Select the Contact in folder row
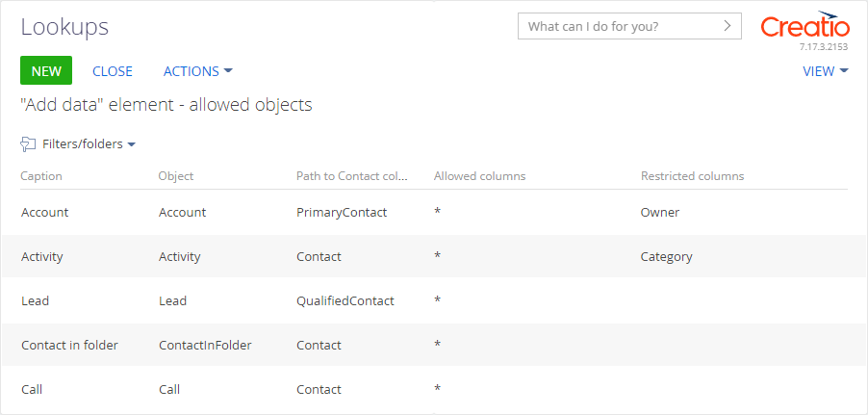This screenshot has width=868, height=415. 434,345
